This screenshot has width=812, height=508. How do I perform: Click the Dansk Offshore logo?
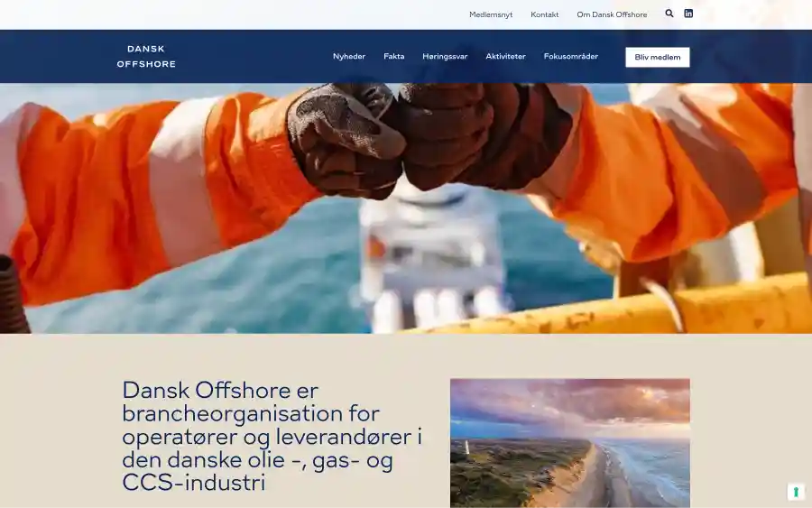coord(146,57)
